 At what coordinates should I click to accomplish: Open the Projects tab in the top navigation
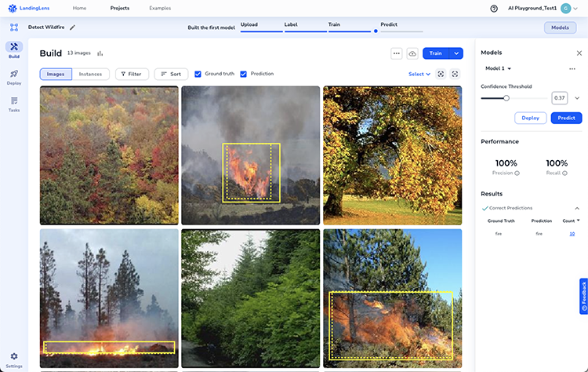(x=120, y=8)
